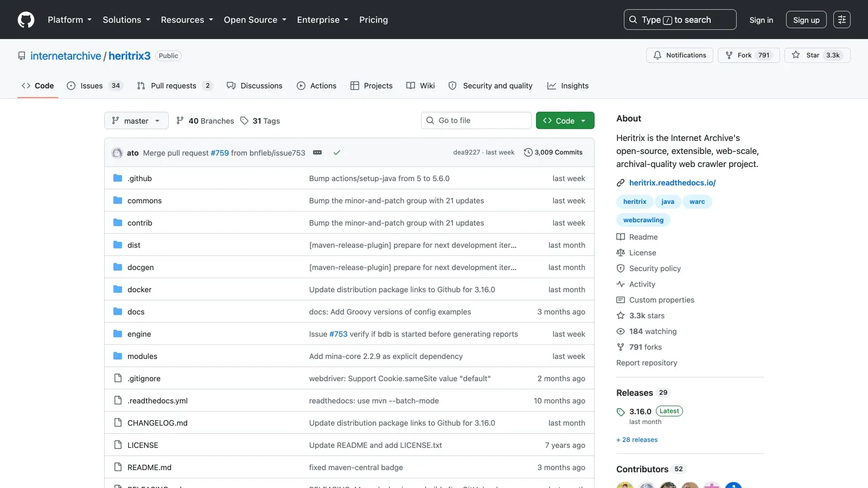The height and width of the screenshot is (488, 868).
Task: Click the tags icon beside 31 Tags
Action: [245, 121]
